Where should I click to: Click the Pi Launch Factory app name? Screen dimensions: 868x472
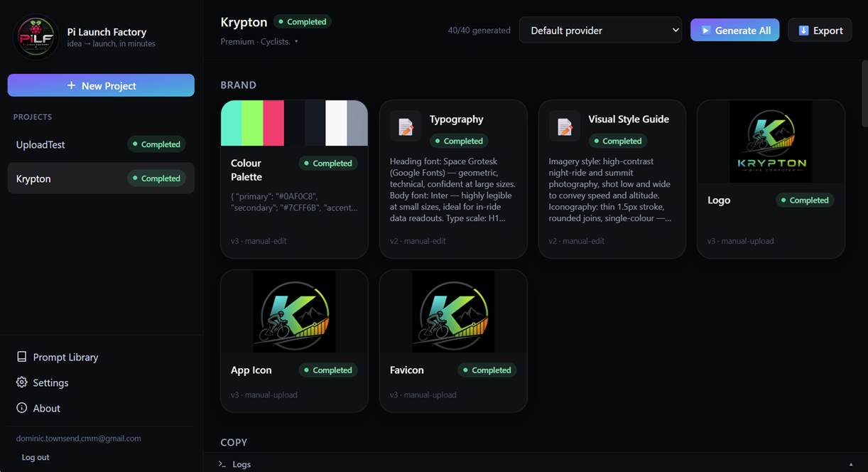coord(107,32)
